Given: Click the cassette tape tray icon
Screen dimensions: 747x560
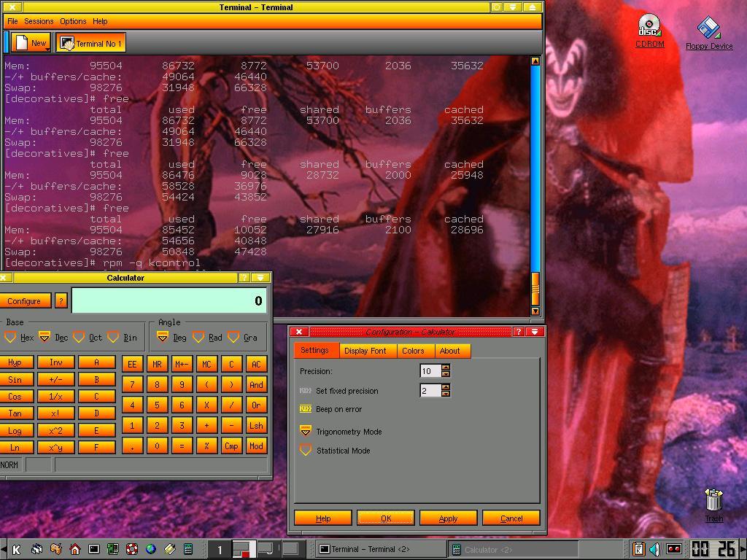Looking at the screenshot, I should 673,549.
